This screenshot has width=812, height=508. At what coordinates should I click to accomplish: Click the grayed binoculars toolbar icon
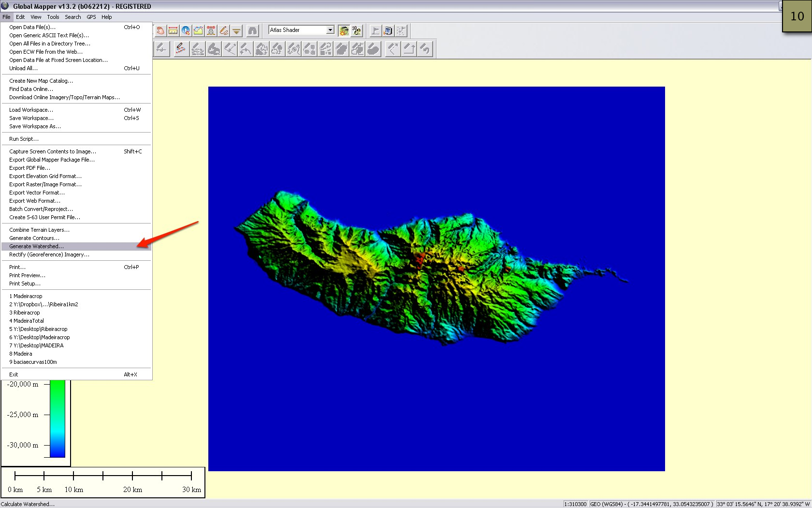[252, 30]
